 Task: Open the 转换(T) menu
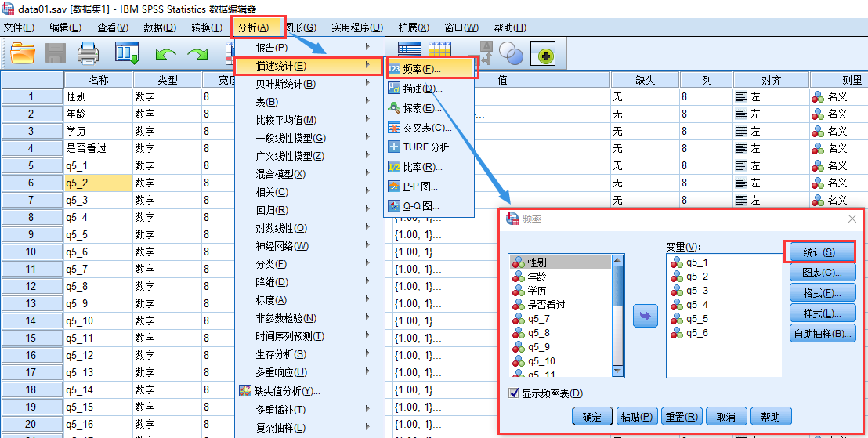[x=207, y=27]
